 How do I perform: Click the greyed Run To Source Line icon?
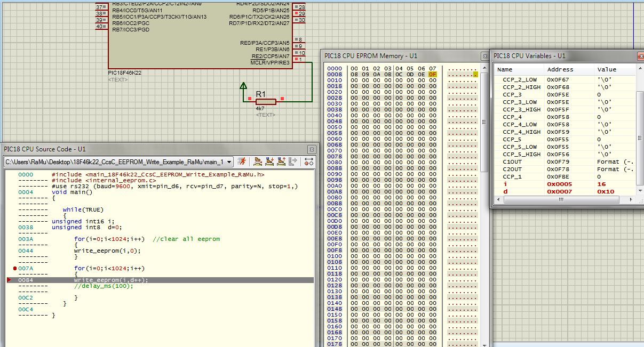293,162
